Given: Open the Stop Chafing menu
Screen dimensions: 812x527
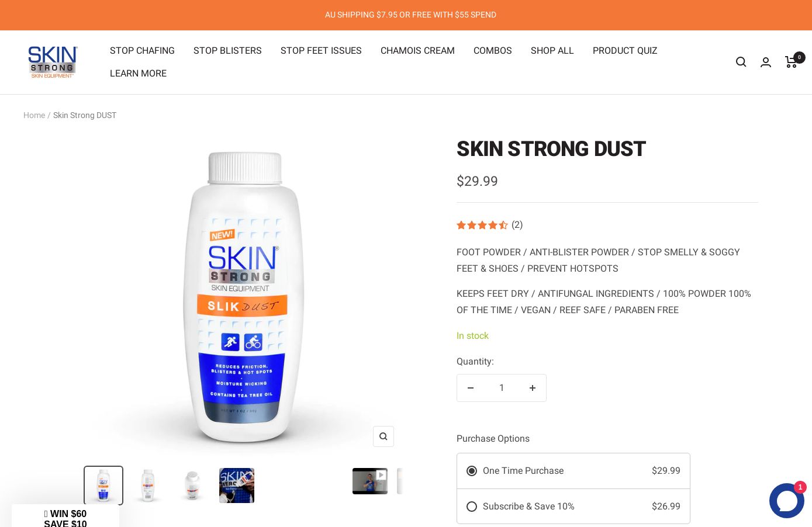Looking at the screenshot, I should coord(142,51).
